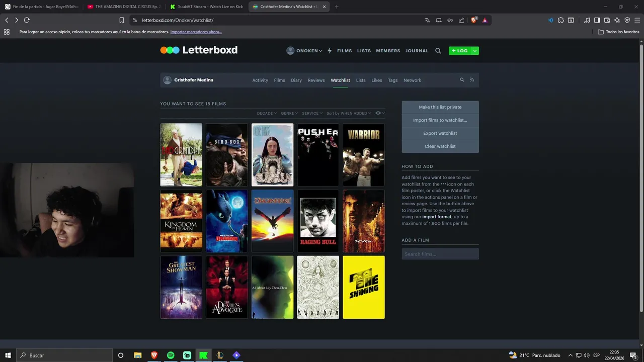
Task: Click Import films to watchlist
Action: pos(440,120)
